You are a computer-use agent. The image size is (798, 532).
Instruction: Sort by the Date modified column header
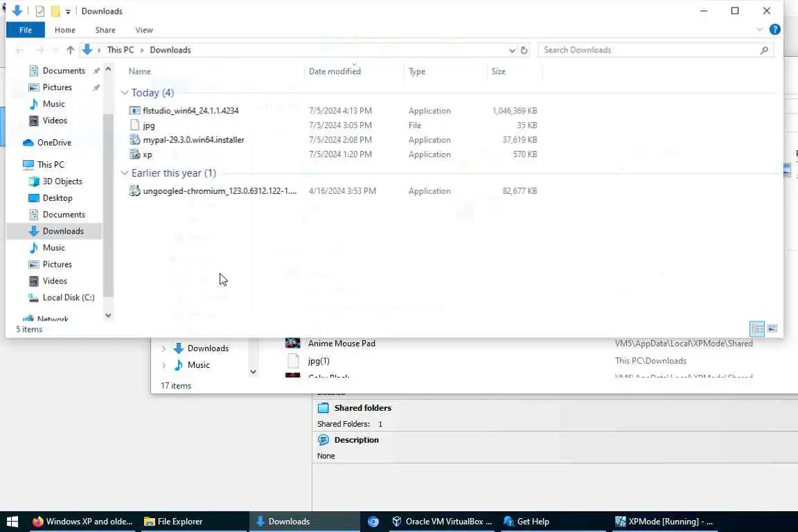point(335,71)
